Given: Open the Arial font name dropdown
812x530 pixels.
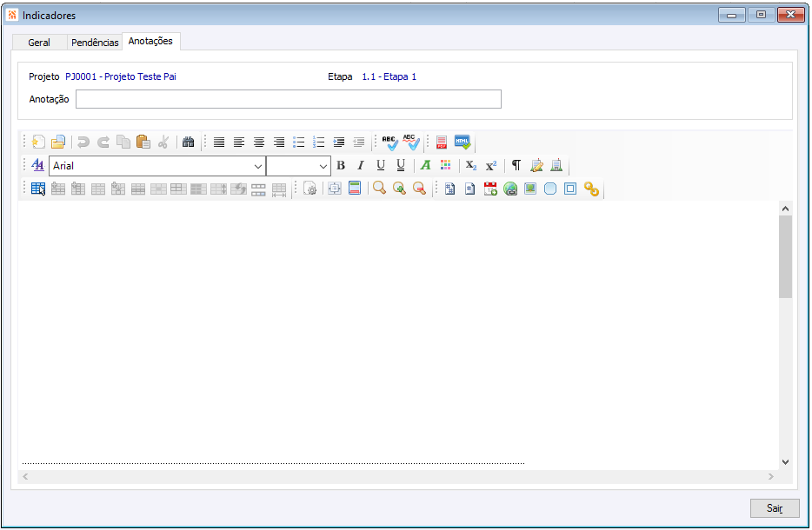Looking at the screenshot, I should pos(258,166).
